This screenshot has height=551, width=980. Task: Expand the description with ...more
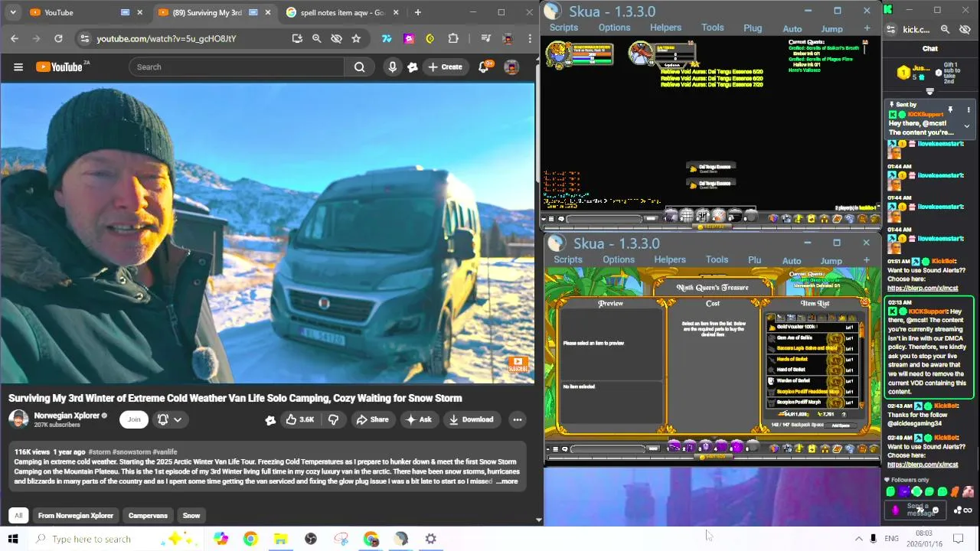pos(507,481)
